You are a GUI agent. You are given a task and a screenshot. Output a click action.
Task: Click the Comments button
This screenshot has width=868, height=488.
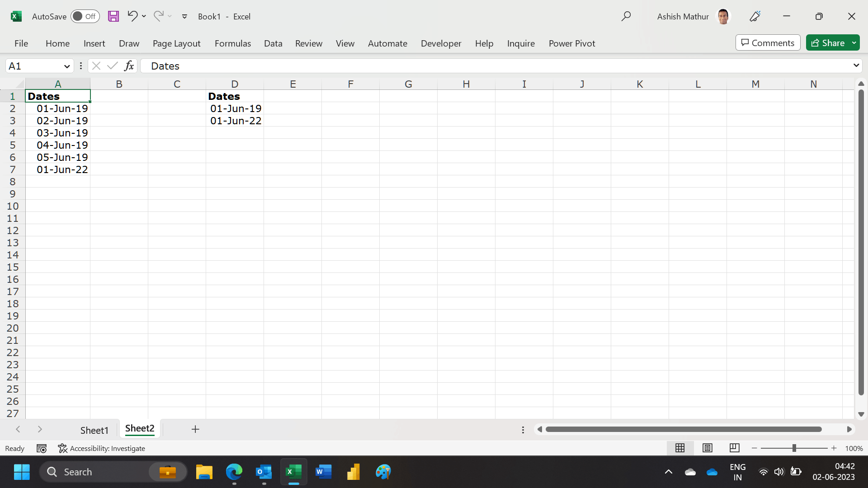click(768, 43)
